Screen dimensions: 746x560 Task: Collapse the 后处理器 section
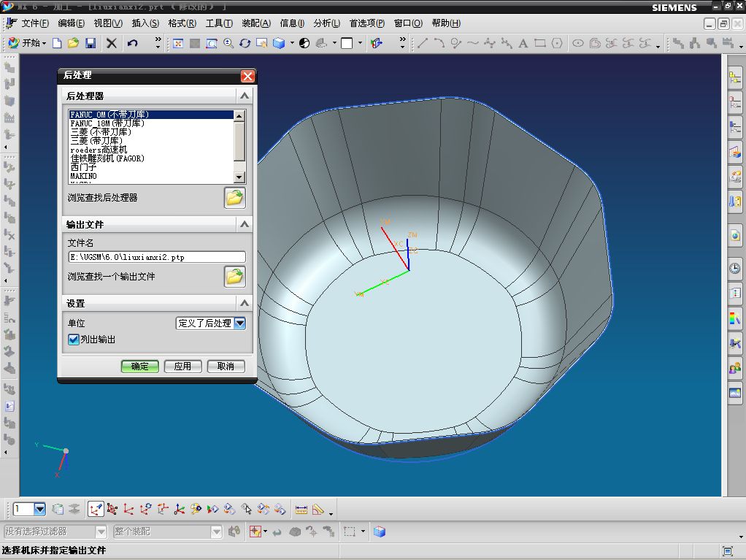pos(245,96)
